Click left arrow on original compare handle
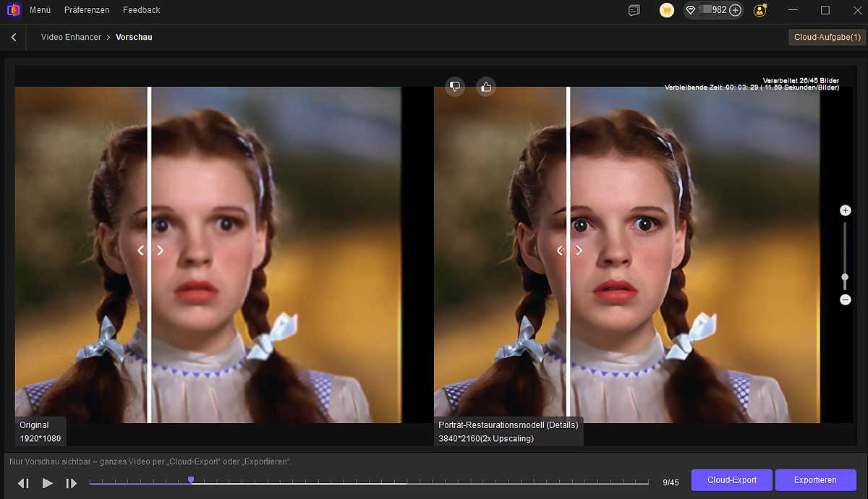The image size is (868, 499). click(141, 250)
